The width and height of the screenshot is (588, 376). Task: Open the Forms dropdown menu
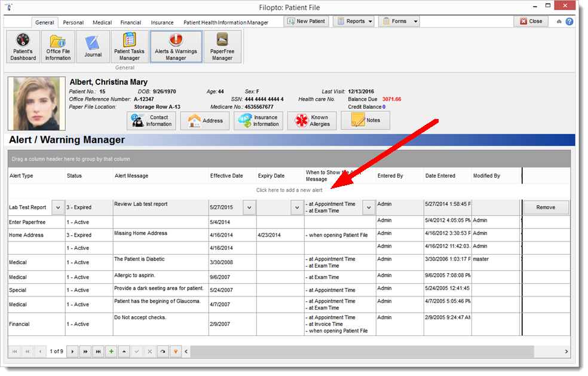(399, 22)
